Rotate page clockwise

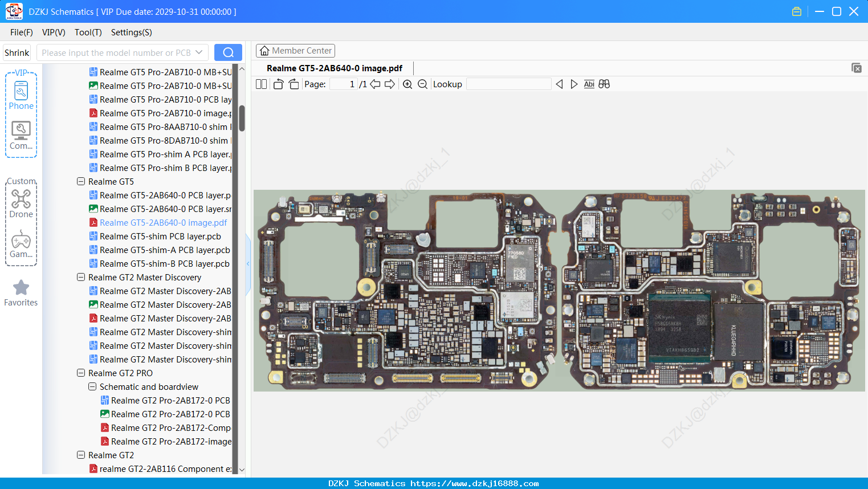pyautogui.click(x=294, y=84)
